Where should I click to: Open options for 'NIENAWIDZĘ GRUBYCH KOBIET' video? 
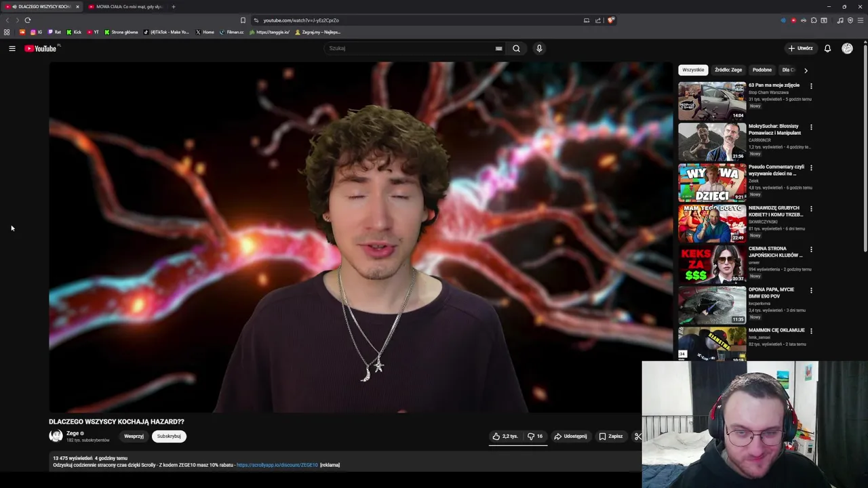(x=811, y=209)
